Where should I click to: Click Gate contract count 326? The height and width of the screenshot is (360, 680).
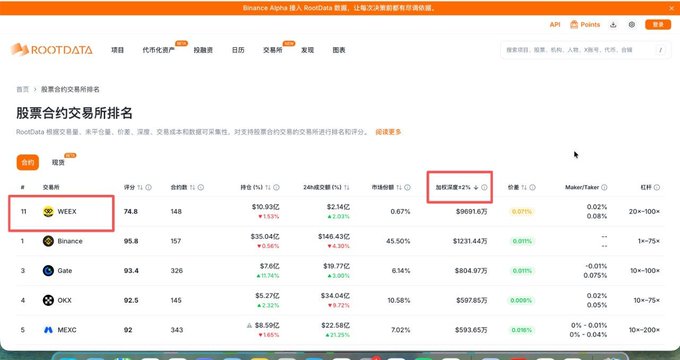click(x=177, y=271)
